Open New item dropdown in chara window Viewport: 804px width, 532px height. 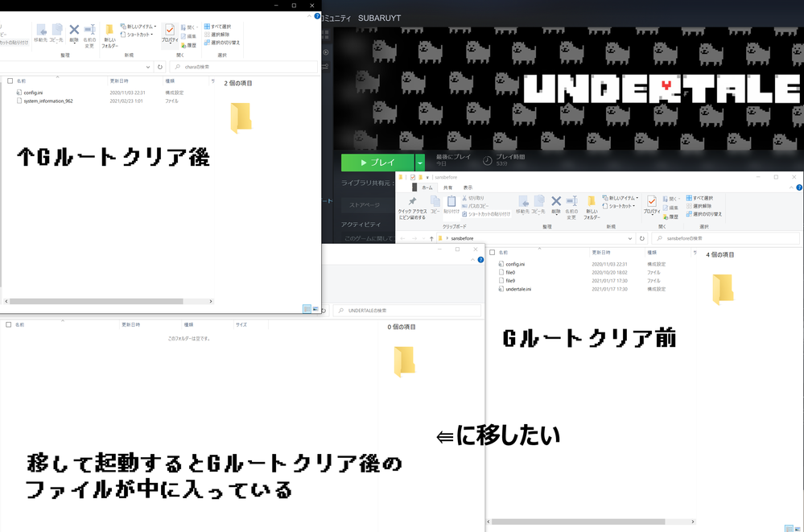point(138,27)
